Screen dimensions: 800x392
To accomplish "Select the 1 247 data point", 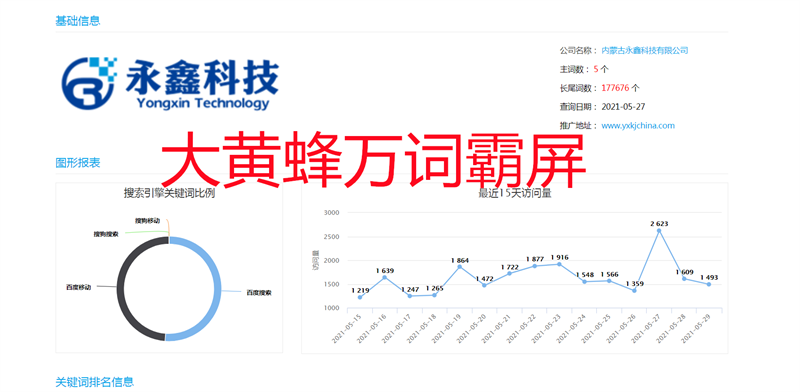I will [410, 296].
